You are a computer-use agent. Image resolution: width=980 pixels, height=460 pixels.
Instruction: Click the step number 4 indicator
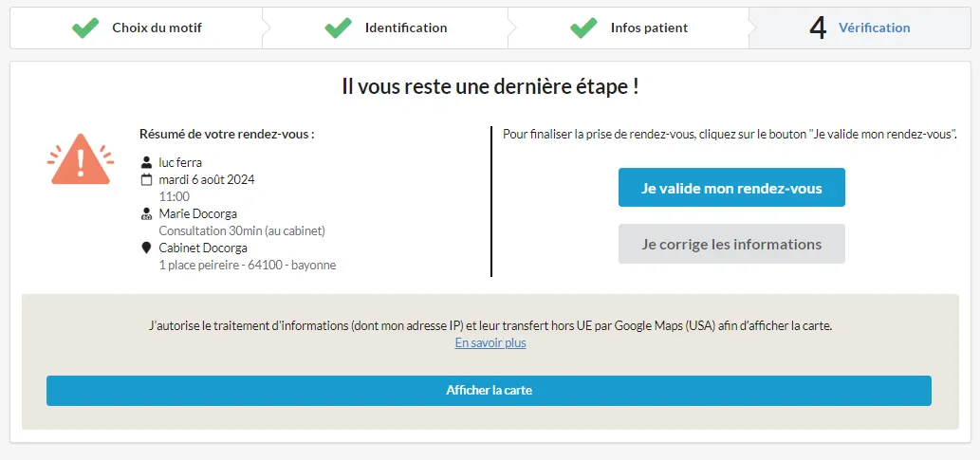[818, 28]
